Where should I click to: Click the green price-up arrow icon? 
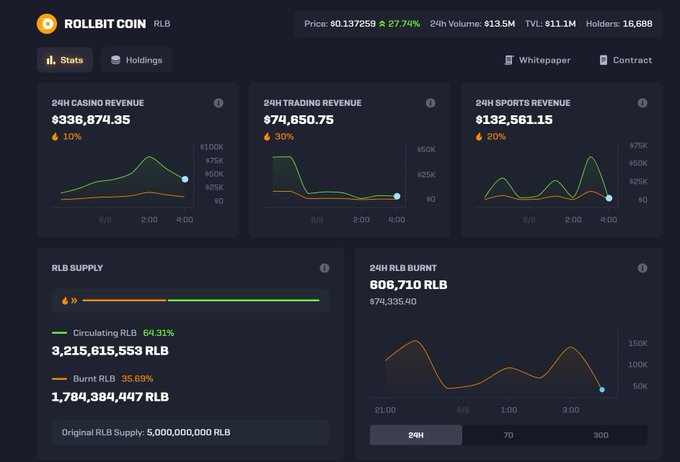point(382,24)
